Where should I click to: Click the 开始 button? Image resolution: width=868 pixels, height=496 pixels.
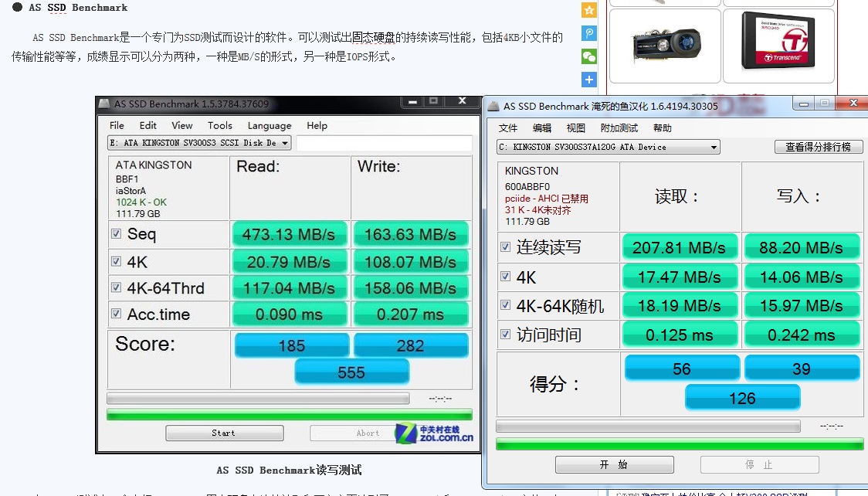point(615,464)
